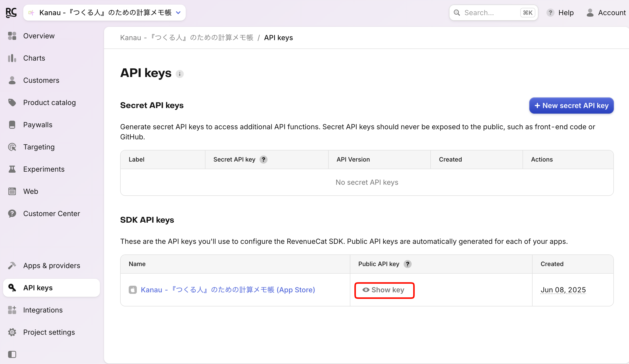This screenshot has width=629, height=364.
Task: Collapse the sidebar with panel icon
Action: (12, 354)
